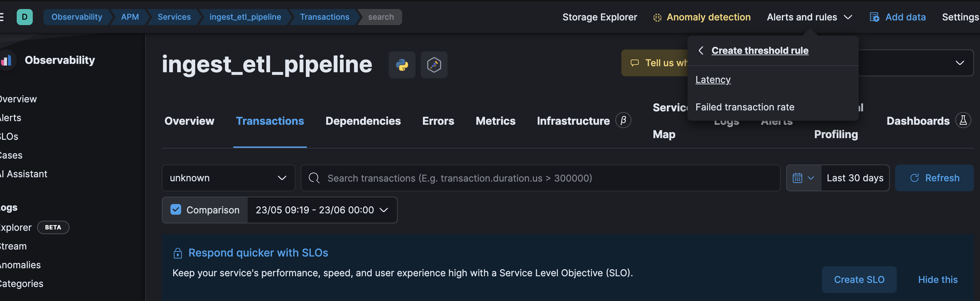Uncheck the Comparison checkbox
Image resolution: width=980 pixels, height=301 pixels.
coord(176,210)
